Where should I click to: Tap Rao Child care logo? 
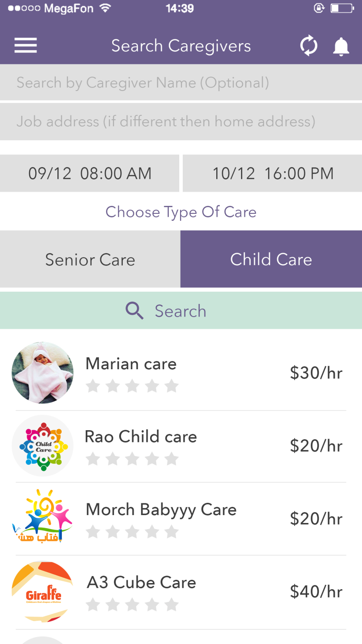[x=43, y=446]
